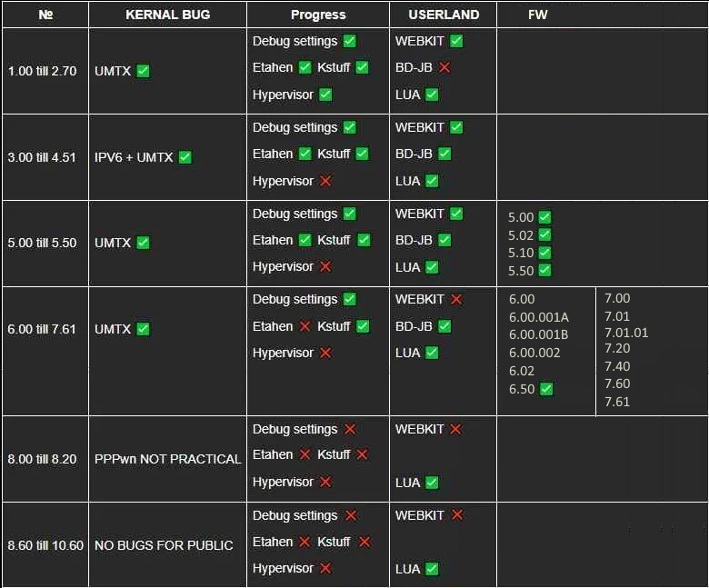Click firmware entry 6.02

pos(522,371)
